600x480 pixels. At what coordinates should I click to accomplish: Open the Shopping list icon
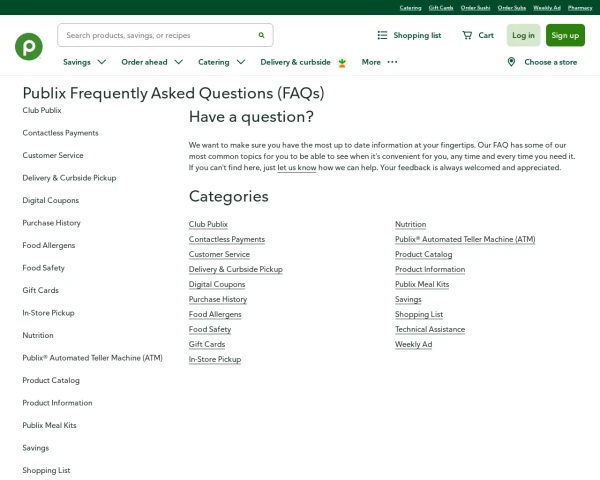(x=382, y=35)
